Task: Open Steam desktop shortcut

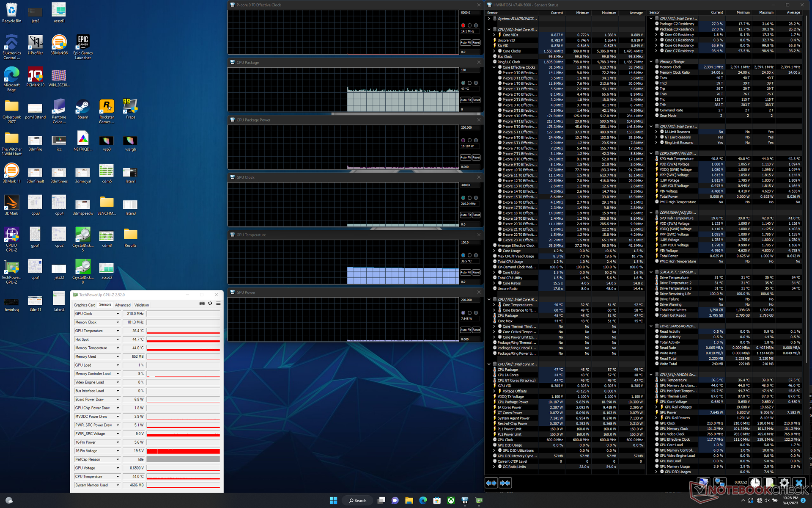Action: coord(83,109)
